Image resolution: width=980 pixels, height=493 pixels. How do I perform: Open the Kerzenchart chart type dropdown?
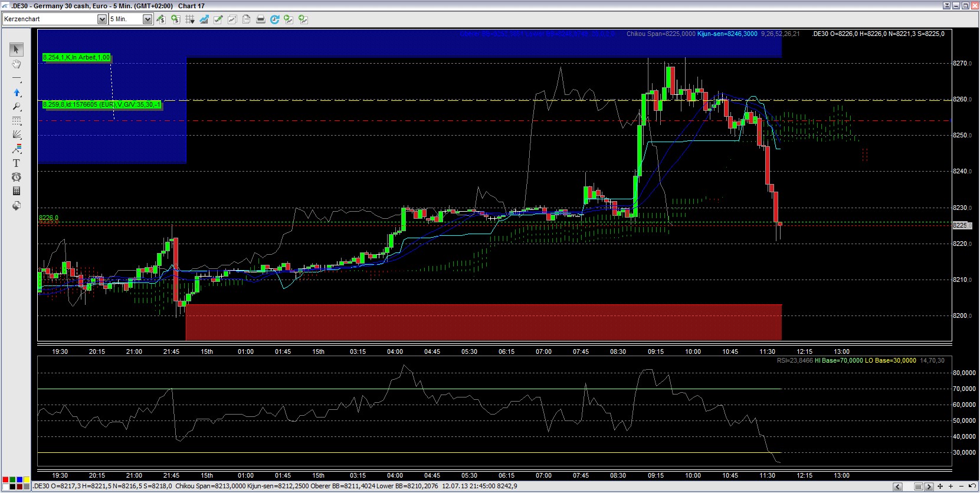[101, 19]
